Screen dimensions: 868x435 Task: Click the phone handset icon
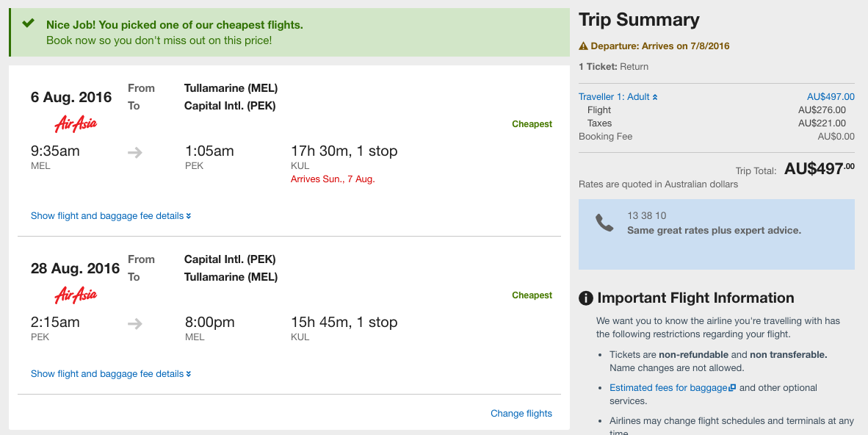(604, 223)
